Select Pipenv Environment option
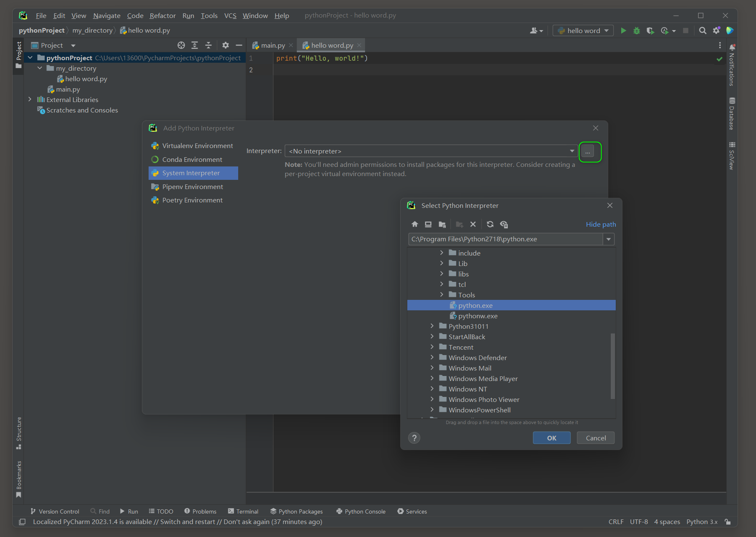756x537 pixels. click(x=193, y=187)
